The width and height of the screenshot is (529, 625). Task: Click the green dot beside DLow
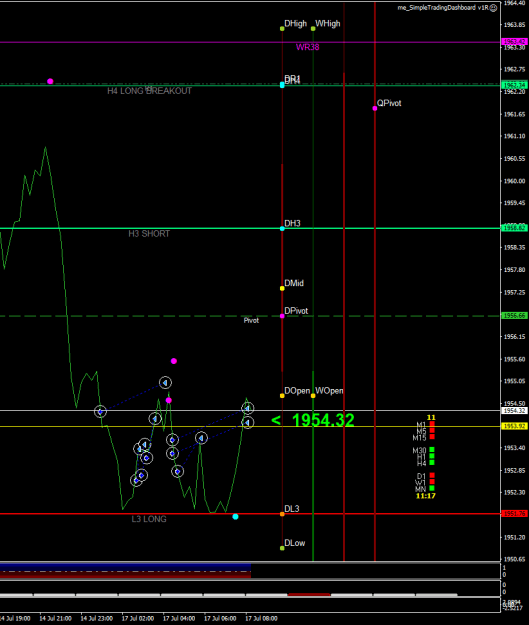click(282, 548)
